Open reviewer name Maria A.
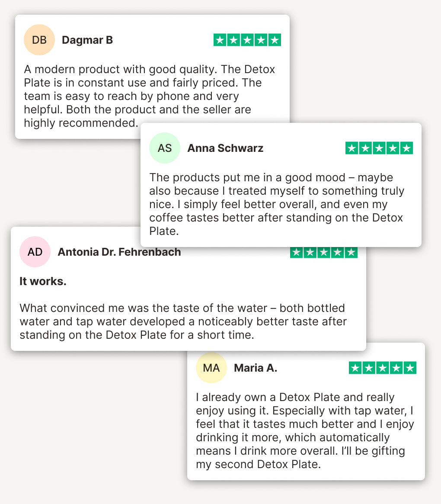 256,368
